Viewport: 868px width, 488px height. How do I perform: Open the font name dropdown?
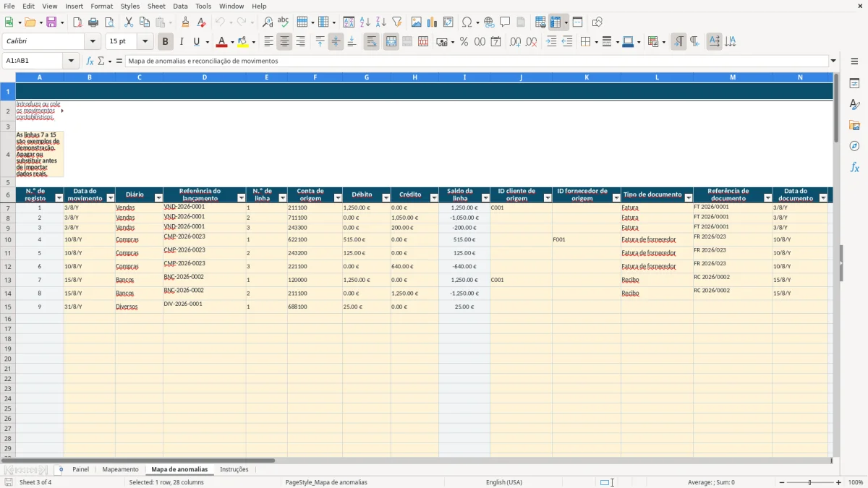(x=93, y=42)
